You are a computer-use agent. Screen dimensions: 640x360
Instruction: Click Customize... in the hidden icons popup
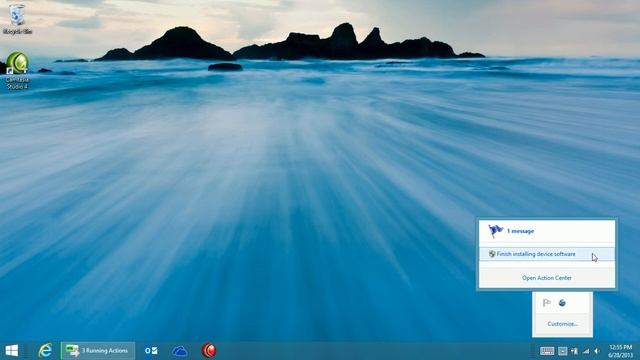tap(562, 324)
